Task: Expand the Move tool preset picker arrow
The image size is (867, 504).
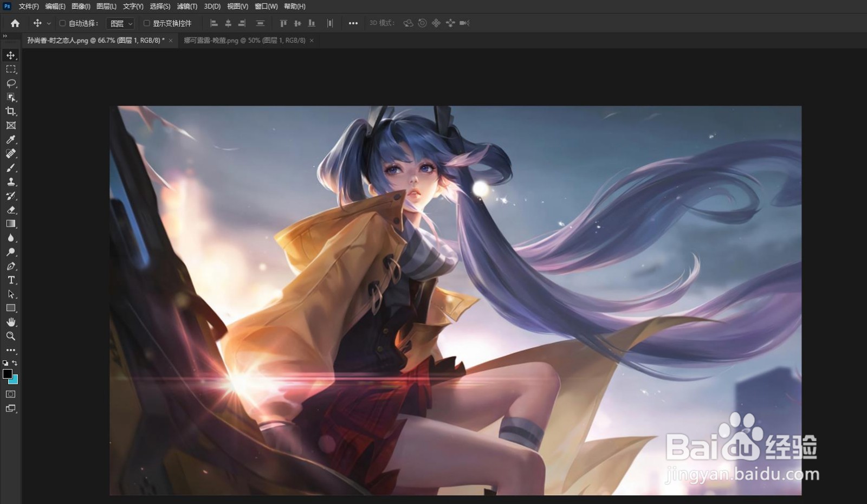Action: 49,23
